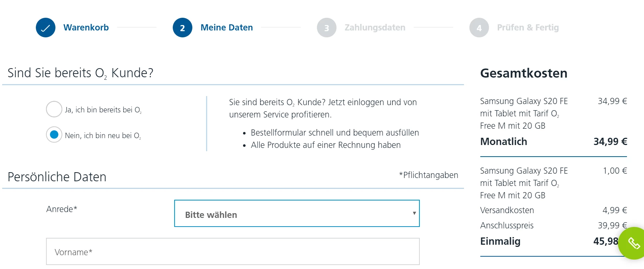Focus the Vorname input field
644x269 pixels.
point(233,252)
